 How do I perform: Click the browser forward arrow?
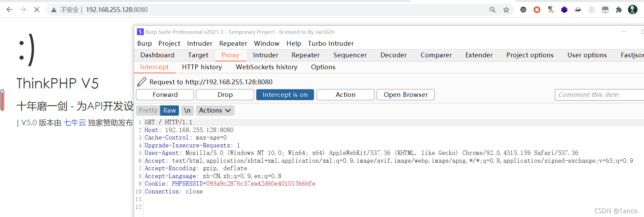pyautogui.click(x=23, y=10)
